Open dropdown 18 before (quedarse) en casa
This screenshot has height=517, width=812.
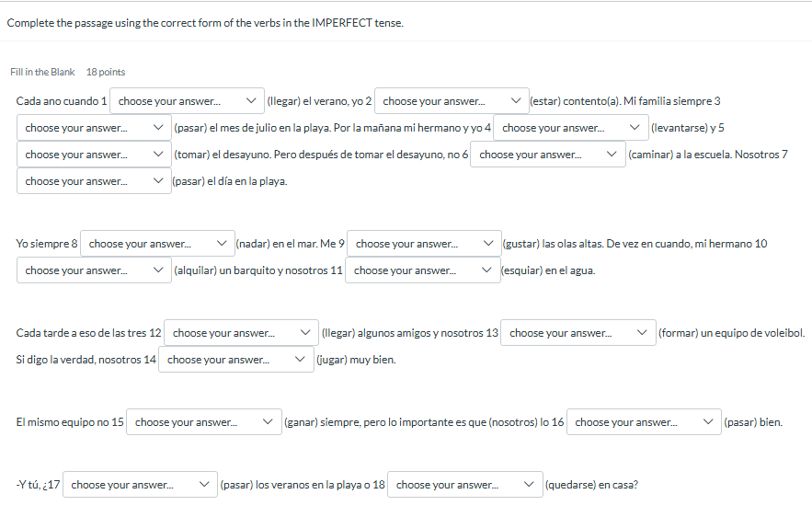pos(464,485)
